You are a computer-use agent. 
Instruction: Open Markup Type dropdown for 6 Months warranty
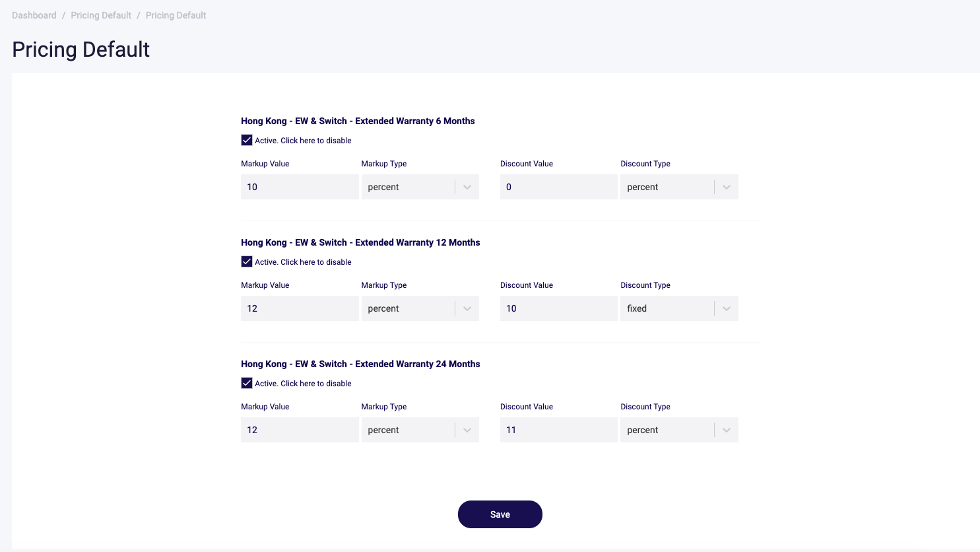pyautogui.click(x=420, y=187)
